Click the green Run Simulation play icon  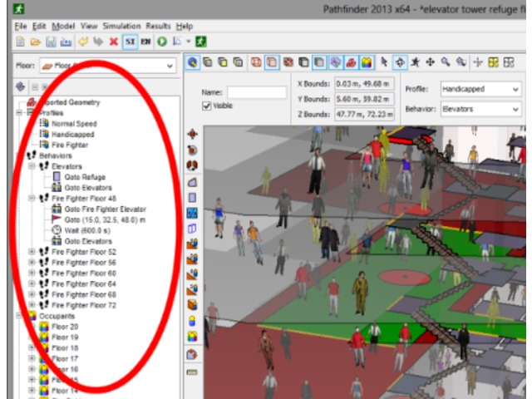[x=162, y=41]
